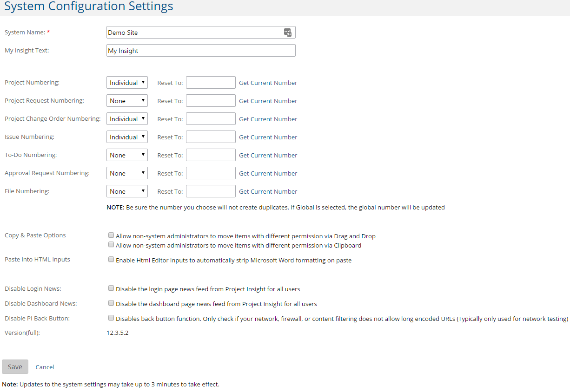Open the Issue Numbering dropdown

(x=127, y=137)
